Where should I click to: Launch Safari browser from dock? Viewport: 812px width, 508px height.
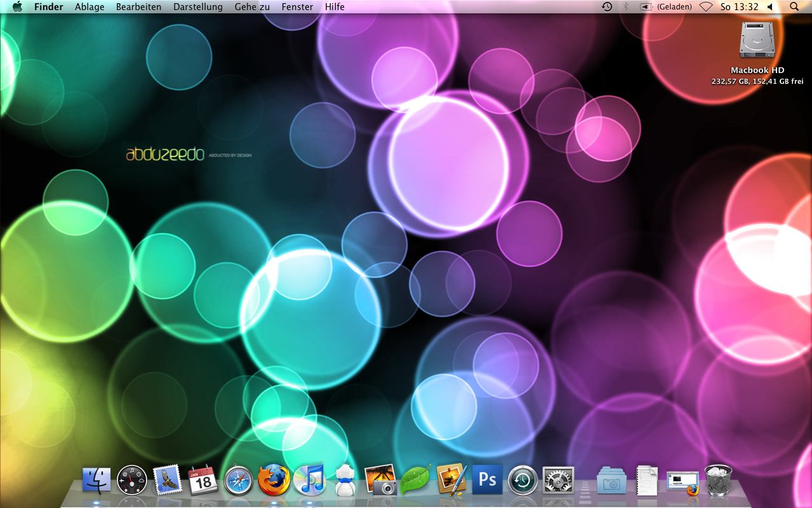(239, 481)
